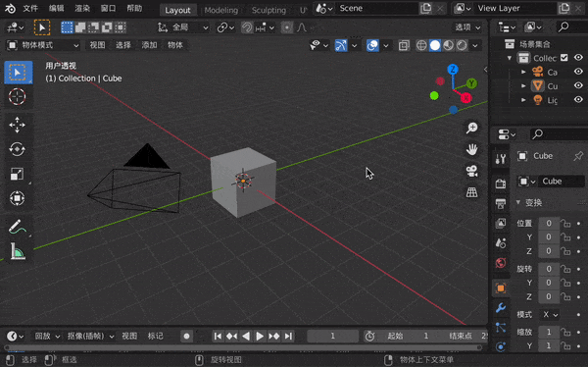
Task: Switch to the Modeling workspace tab
Action: [x=221, y=10]
